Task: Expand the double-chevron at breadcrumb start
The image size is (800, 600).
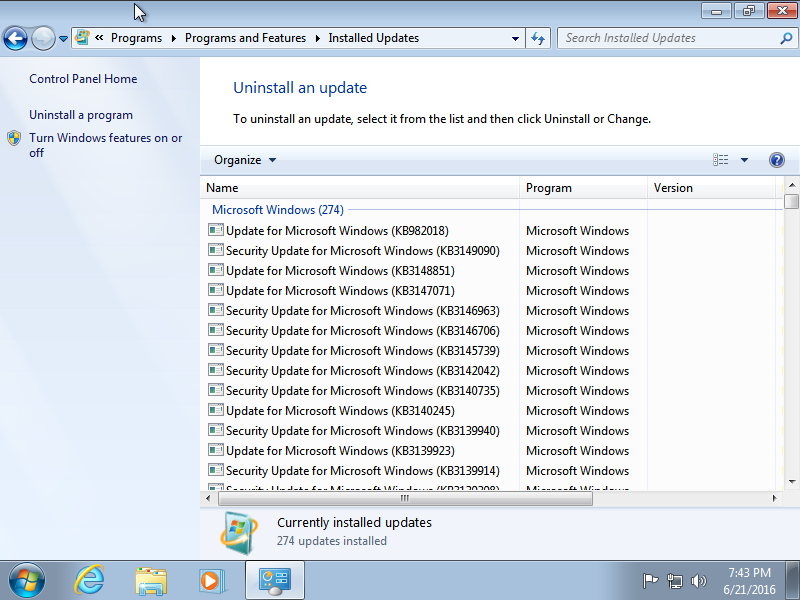Action: coord(99,38)
